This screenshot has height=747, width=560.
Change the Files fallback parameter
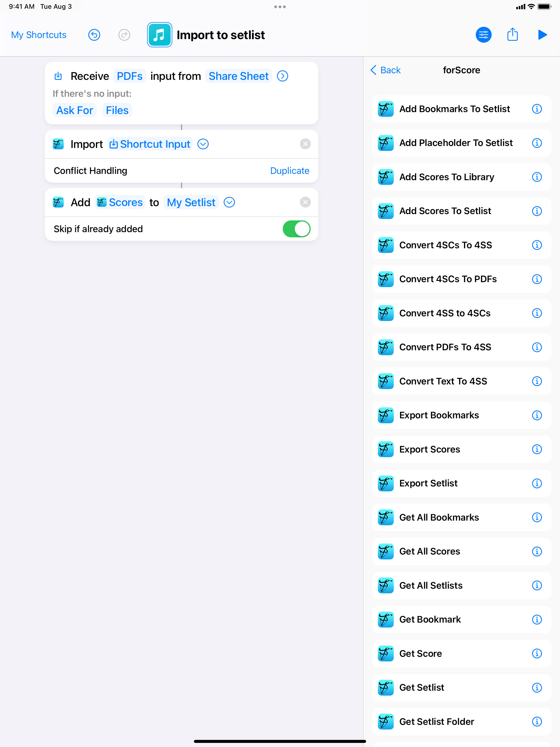[x=117, y=110]
